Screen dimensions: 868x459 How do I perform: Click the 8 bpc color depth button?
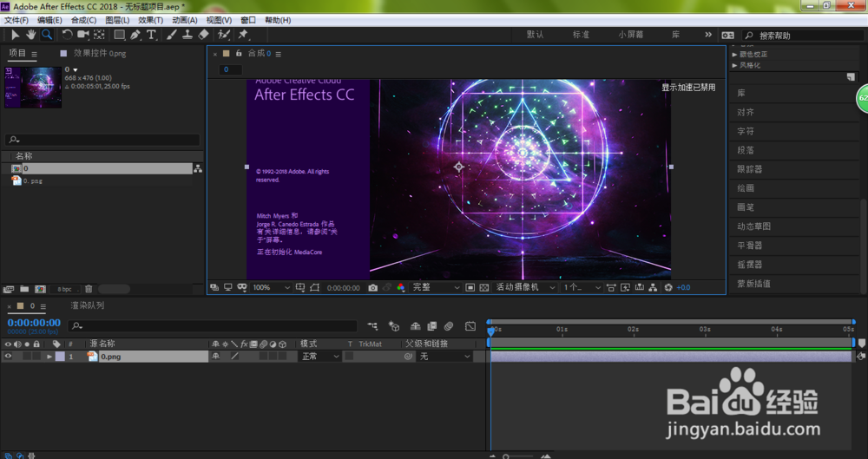pos(65,289)
